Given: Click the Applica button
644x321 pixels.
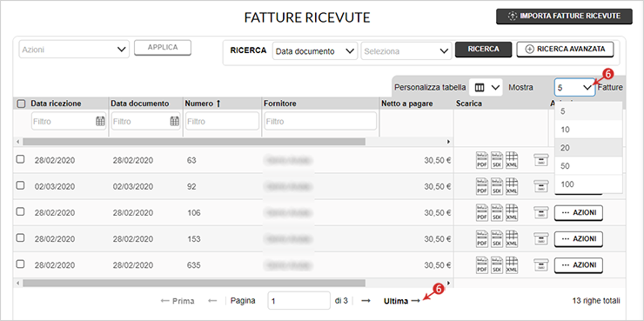Looking at the screenshot, I should (163, 48).
